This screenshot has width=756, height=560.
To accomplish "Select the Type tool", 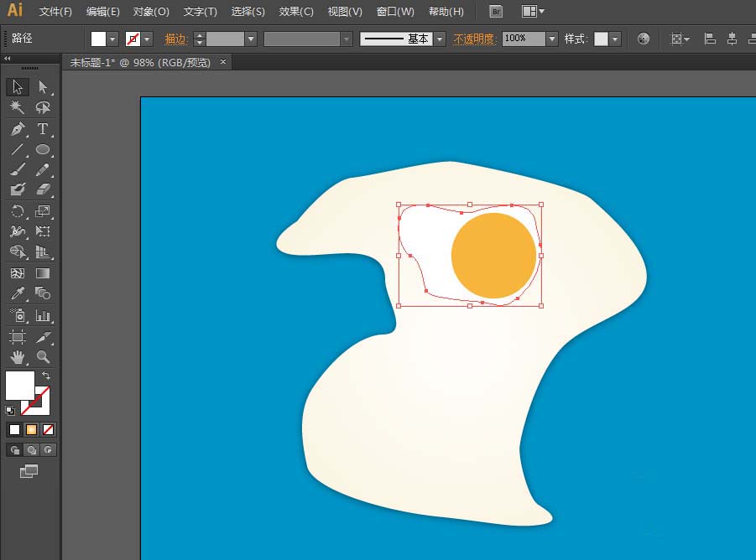I will coord(43,129).
